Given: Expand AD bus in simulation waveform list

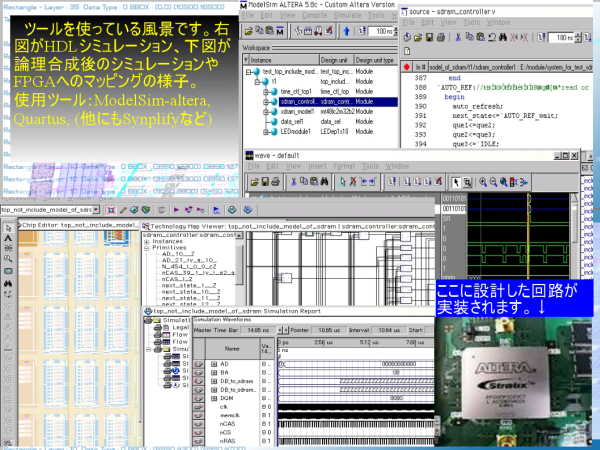Looking at the screenshot, I should [x=214, y=364].
